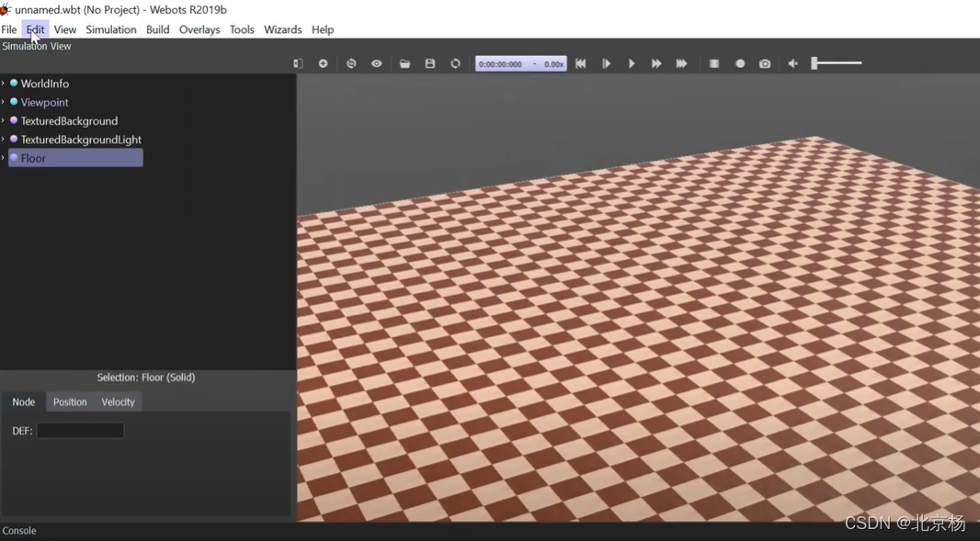Click the Simulation View panel title

coord(36,46)
